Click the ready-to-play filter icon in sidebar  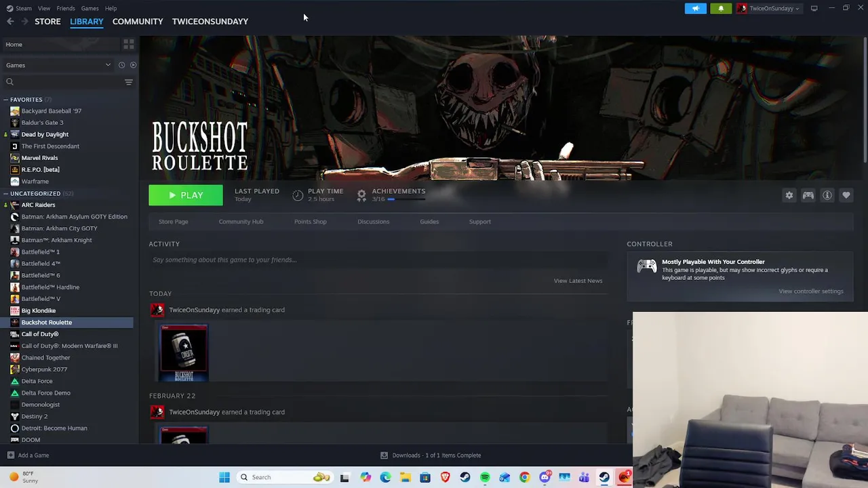click(133, 65)
